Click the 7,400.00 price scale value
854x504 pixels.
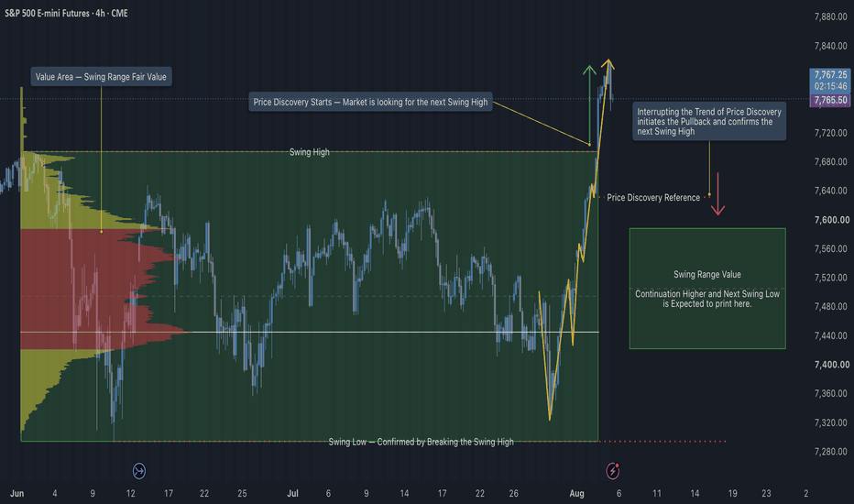[x=832, y=365]
